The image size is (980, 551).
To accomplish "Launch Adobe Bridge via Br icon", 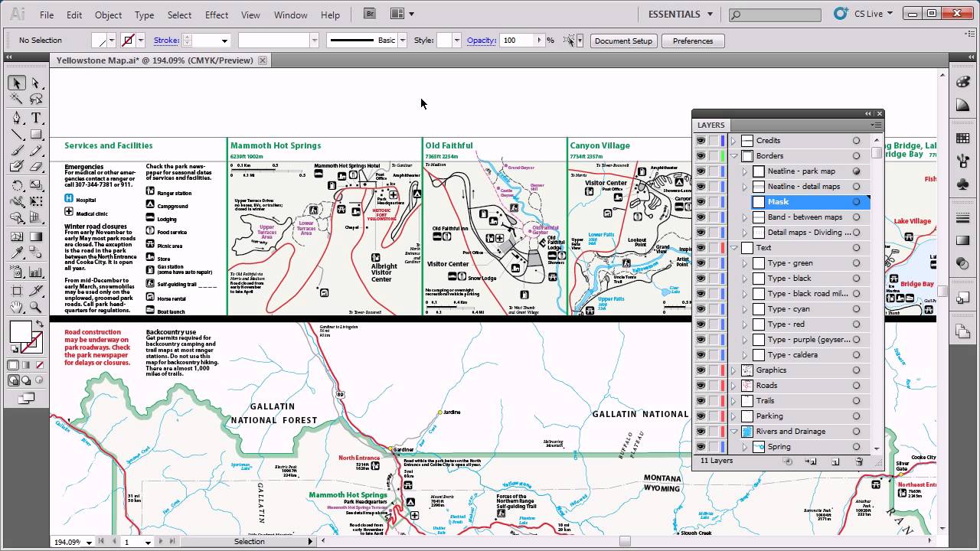I will (x=371, y=14).
